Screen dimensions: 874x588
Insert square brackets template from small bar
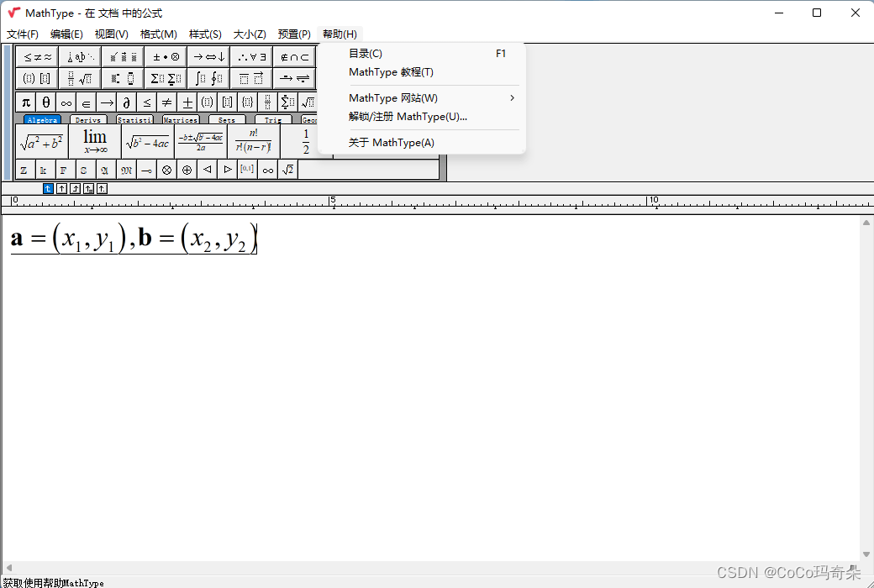point(228,102)
